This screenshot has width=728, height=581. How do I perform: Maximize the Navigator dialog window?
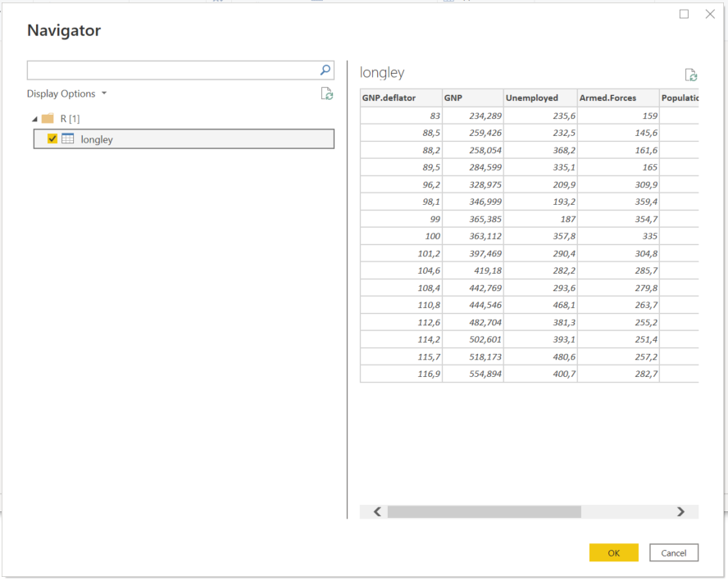684,15
